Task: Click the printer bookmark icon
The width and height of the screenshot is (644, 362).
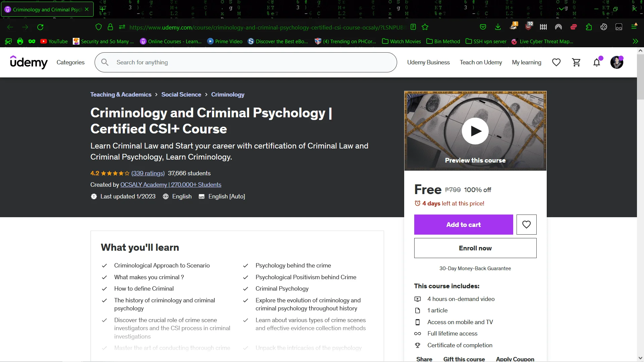Action: pyautogui.click(x=20, y=41)
